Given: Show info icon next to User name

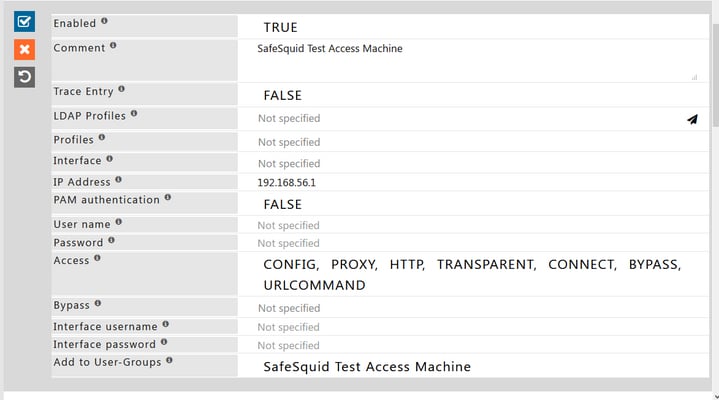Looking at the screenshot, I should [x=118, y=222].
